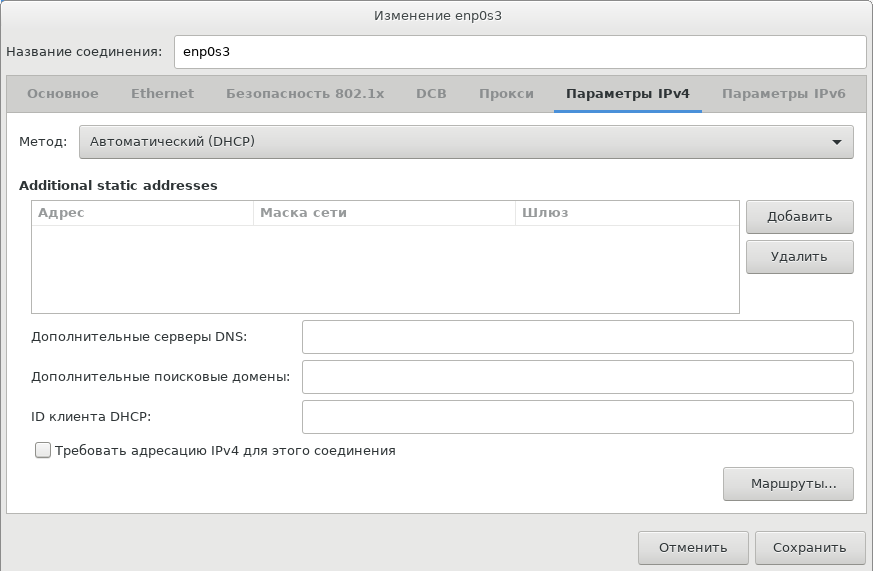Viewport: 873px width, 571px height.
Task: Save the connection with Сохранить
Action: 810,548
